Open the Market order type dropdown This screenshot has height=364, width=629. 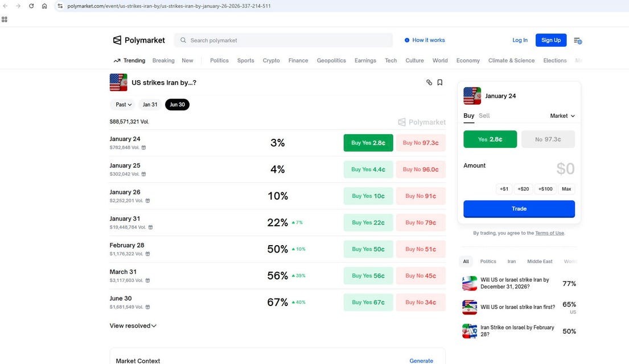coord(562,116)
